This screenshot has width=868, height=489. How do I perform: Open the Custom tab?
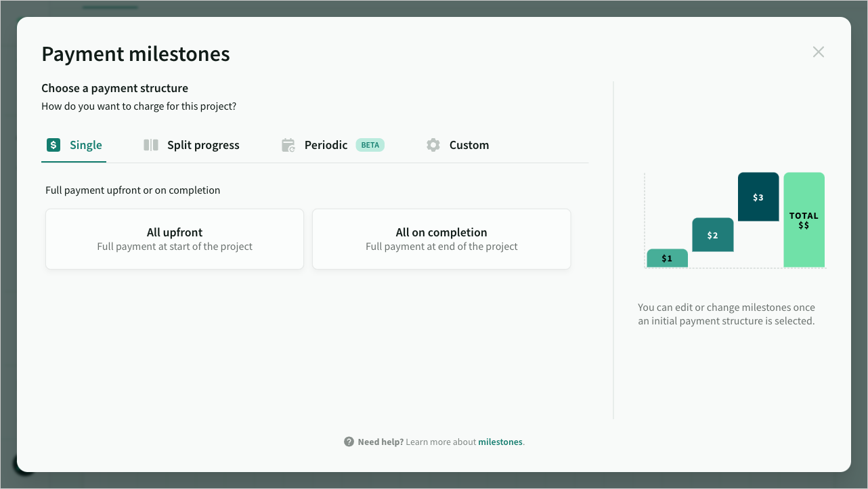click(x=457, y=145)
